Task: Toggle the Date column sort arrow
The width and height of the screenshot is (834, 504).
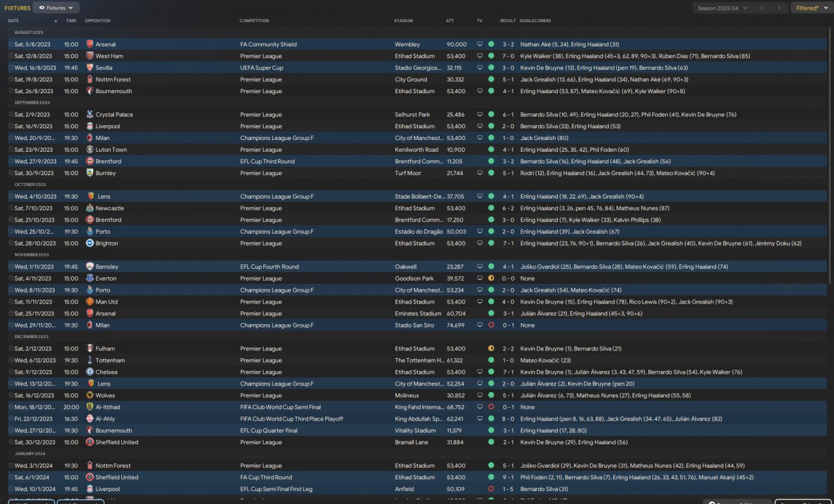Action: [x=55, y=21]
